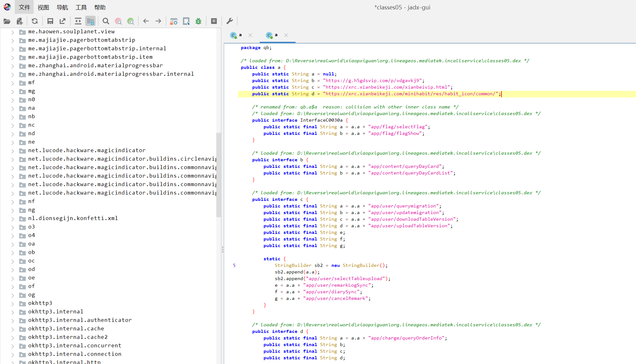Expand the okhttp3 package node
This screenshot has width=636, height=364.
(x=13, y=304)
